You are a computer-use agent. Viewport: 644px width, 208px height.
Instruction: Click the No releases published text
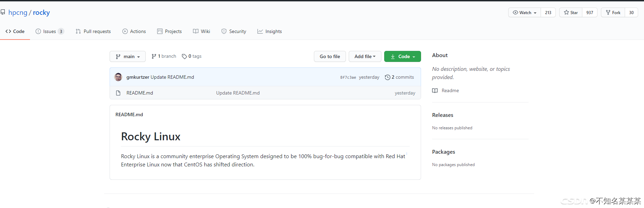coord(452,128)
